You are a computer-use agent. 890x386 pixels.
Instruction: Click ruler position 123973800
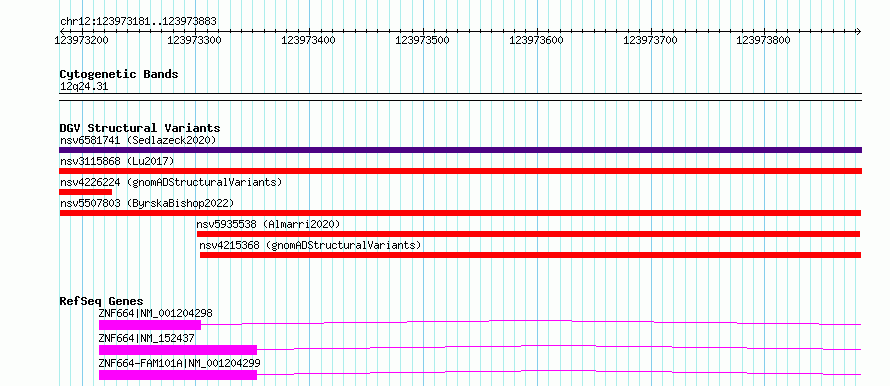763,40
